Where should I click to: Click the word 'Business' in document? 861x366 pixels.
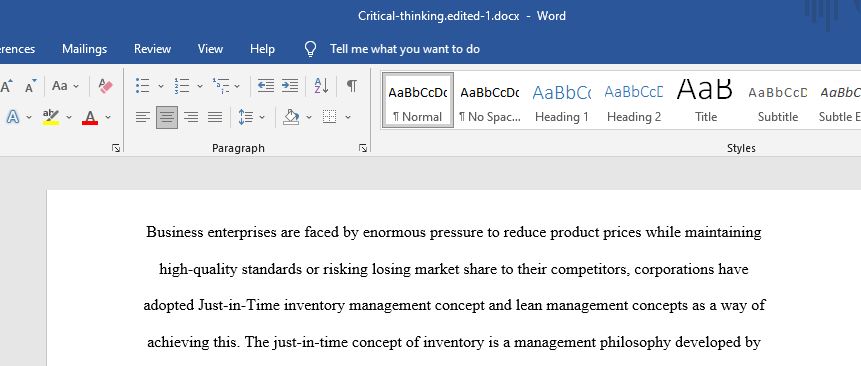(175, 232)
